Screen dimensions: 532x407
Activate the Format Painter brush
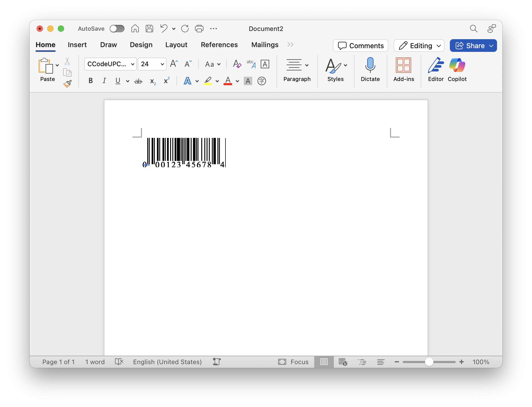pos(68,84)
